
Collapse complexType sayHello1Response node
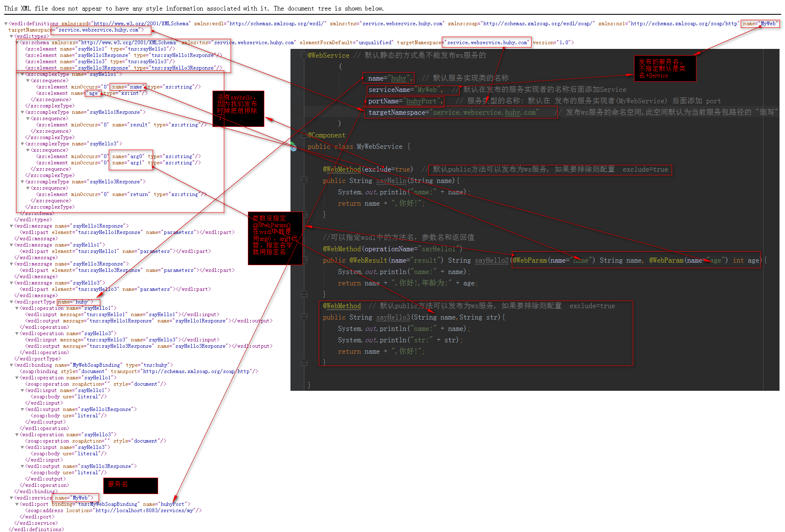pyautogui.click(x=22, y=112)
